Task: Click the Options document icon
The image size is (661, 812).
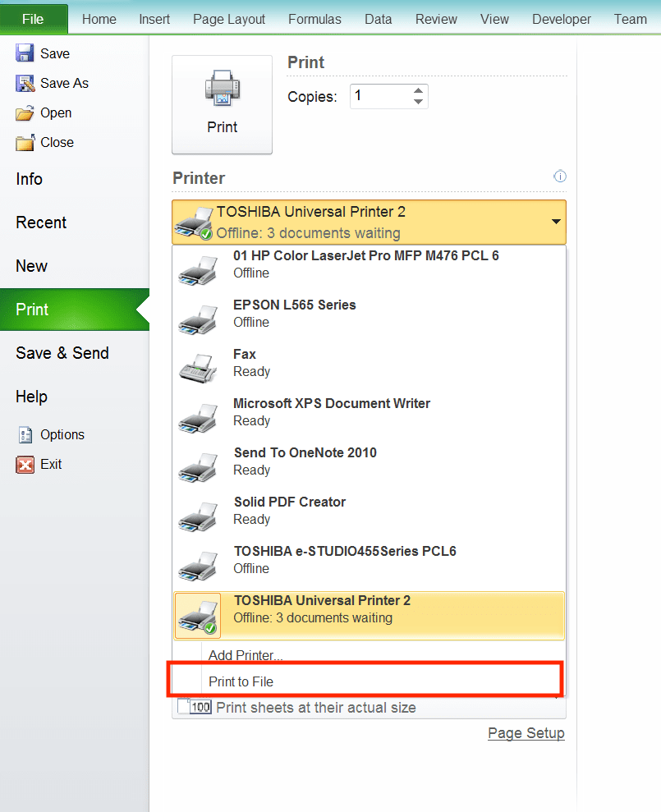Action: point(25,434)
